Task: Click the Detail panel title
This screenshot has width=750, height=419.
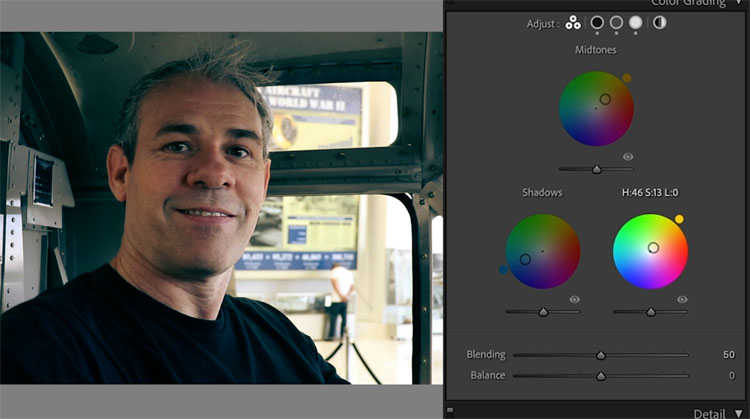Action: (x=709, y=414)
